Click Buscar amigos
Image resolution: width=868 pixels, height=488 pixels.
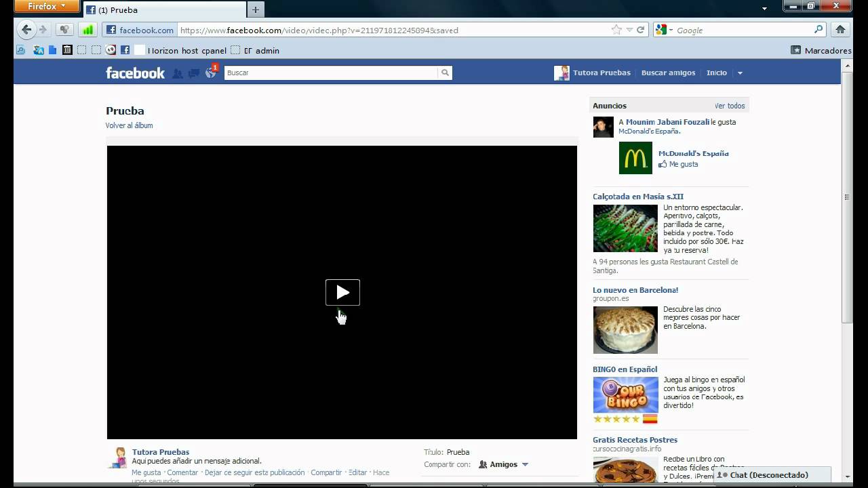coord(668,73)
